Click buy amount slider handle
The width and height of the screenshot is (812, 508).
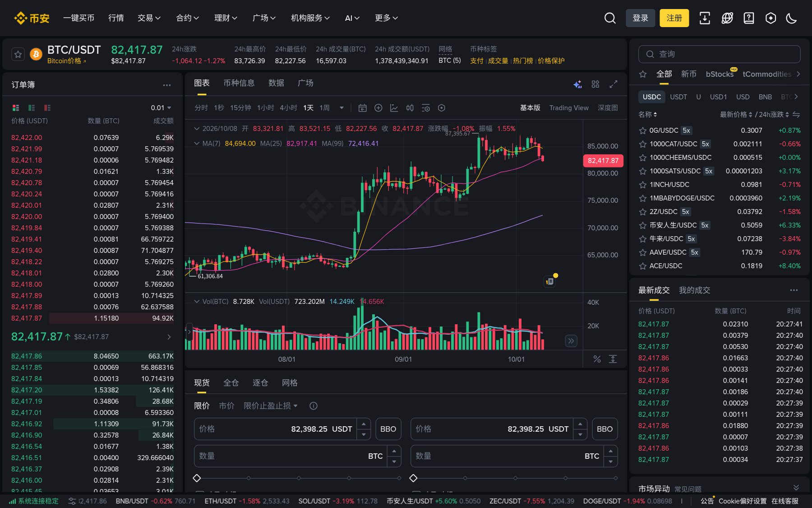click(197, 478)
